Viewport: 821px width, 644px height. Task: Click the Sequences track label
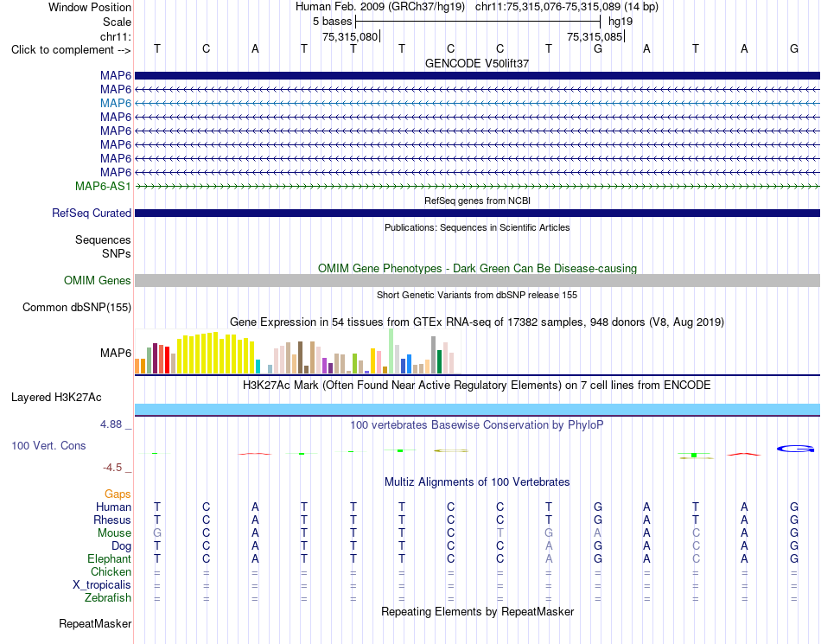tap(103, 239)
